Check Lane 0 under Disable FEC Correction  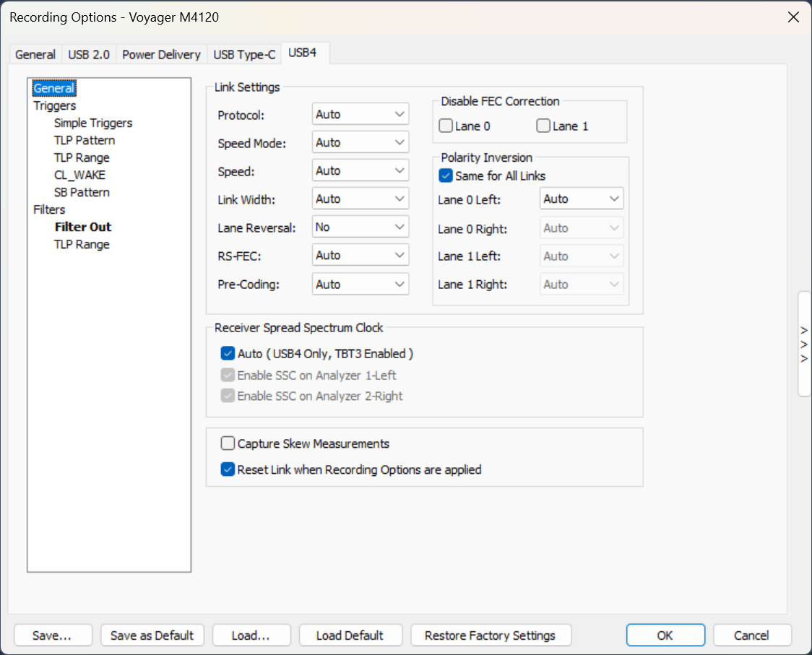click(446, 126)
